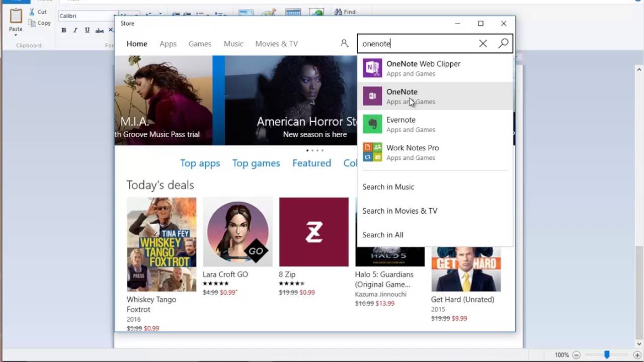Expand the Paste dropdown arrow in WordPad
644x362 pixels.
click(16, 35)
